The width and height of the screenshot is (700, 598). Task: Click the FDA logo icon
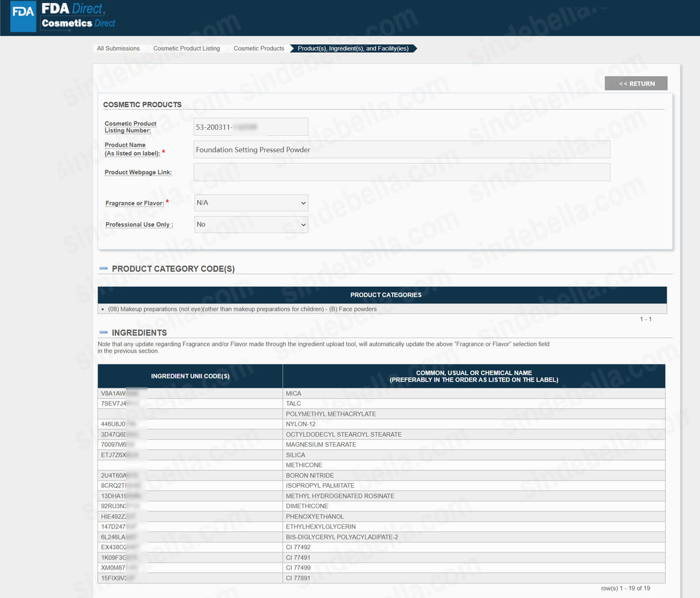pyautogui.click(x=23, y=17)
